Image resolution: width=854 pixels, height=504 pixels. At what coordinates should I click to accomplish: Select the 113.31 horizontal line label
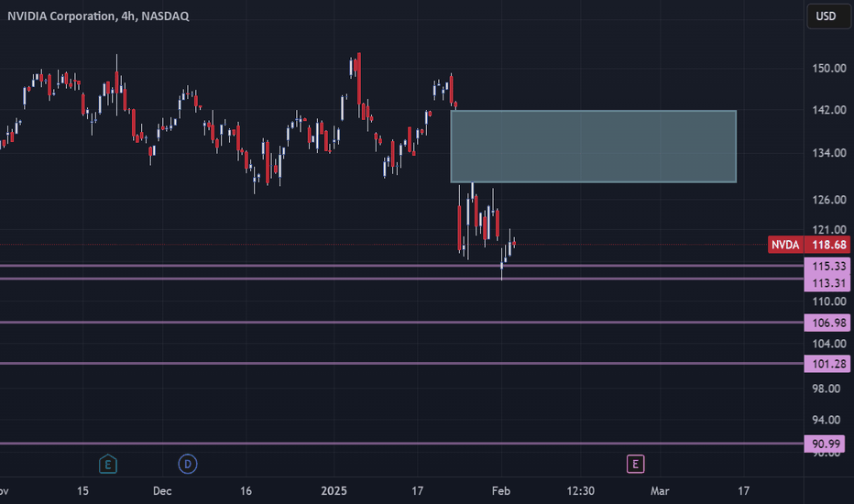coord(827,283)
